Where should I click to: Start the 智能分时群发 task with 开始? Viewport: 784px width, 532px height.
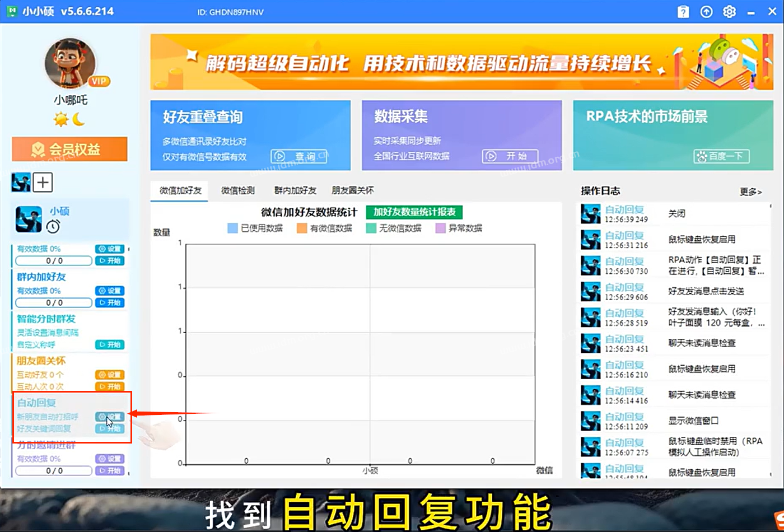pyautogui.click(x=110, y=344)
